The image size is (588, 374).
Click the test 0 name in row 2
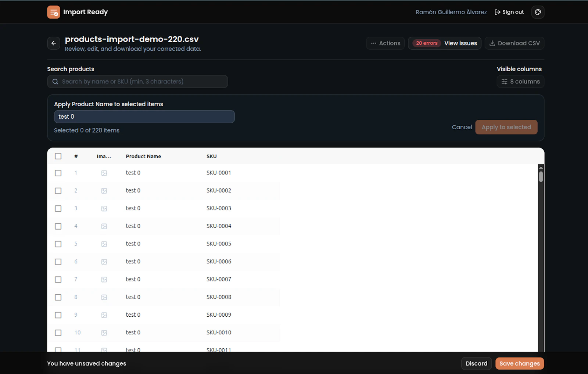tap(133, 190)
